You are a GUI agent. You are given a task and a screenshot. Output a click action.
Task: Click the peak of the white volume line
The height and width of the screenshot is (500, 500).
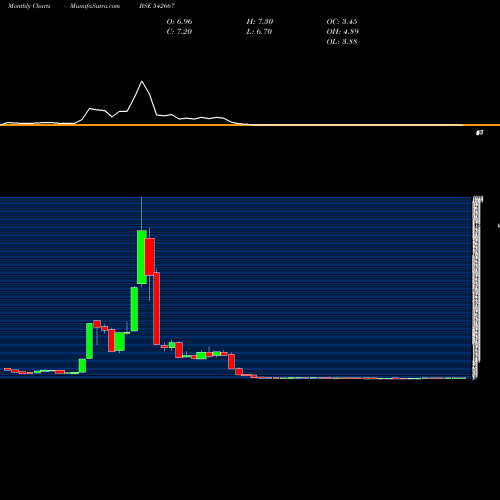tap(142, 81)
